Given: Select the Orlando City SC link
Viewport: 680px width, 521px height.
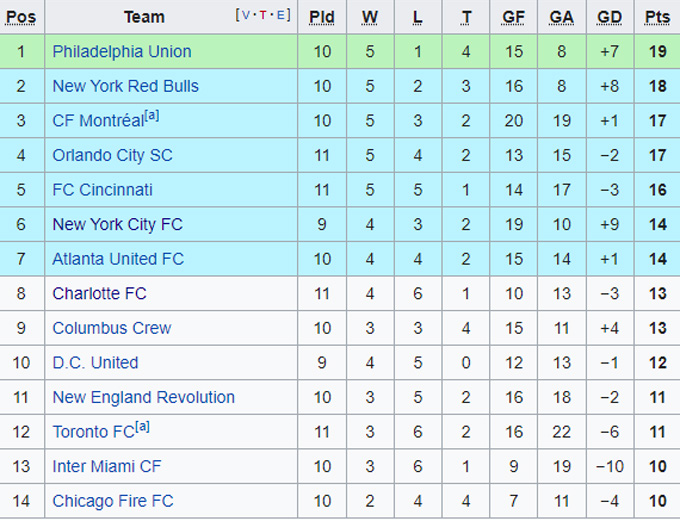Looking at the screenshot, I should pos(112,156).
